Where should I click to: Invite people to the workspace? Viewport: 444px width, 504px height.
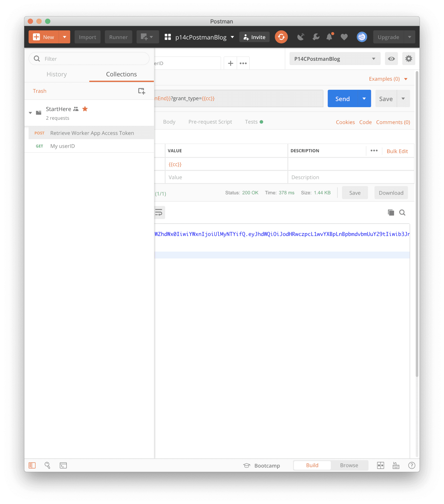tap(255, 37)
